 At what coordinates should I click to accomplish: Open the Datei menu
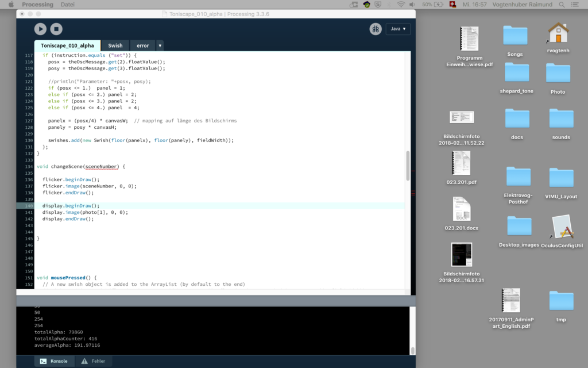pos(67,4)
